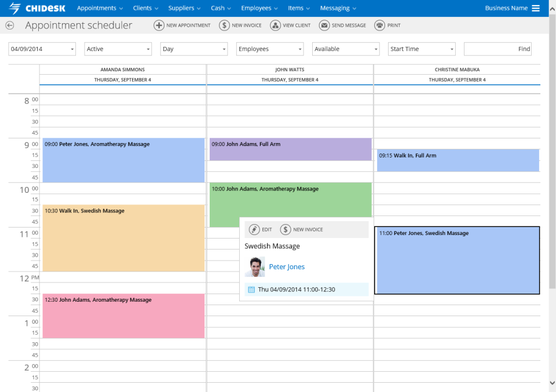This screenshot has height=392, width=556.
Task: Open the Employees filter dropdown
Action: [269, 49]
